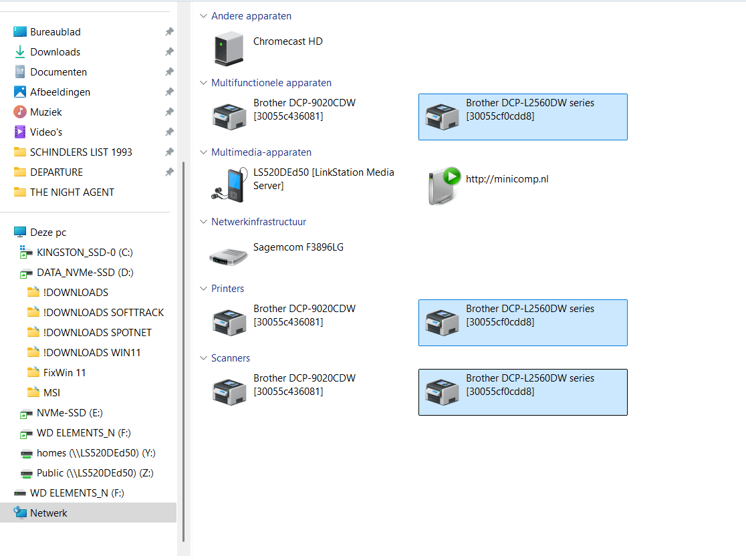
Task: Unpin Bureaublad using its pin icon
Action: point(169,32)
